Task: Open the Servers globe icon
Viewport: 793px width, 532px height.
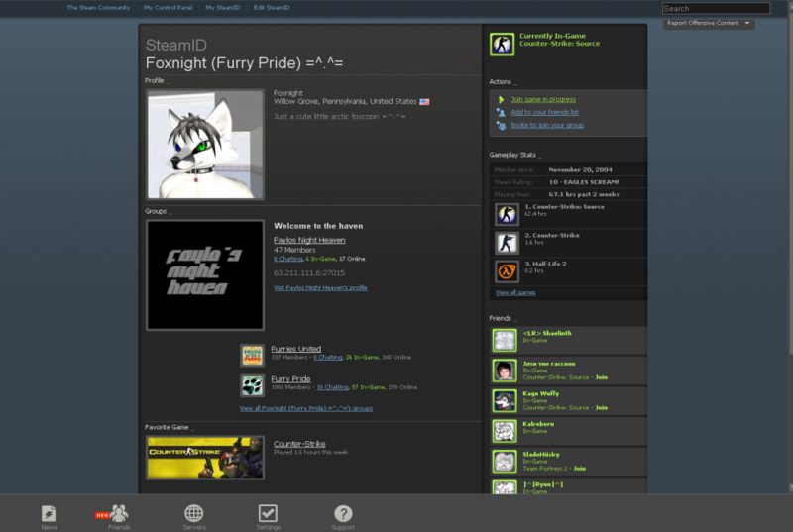Action: (x=193, y=513)
